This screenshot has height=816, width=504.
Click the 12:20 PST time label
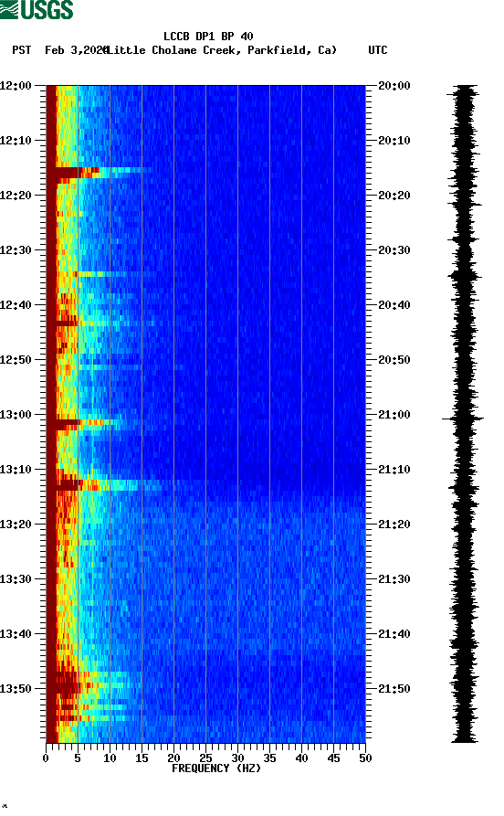point(16,196)
